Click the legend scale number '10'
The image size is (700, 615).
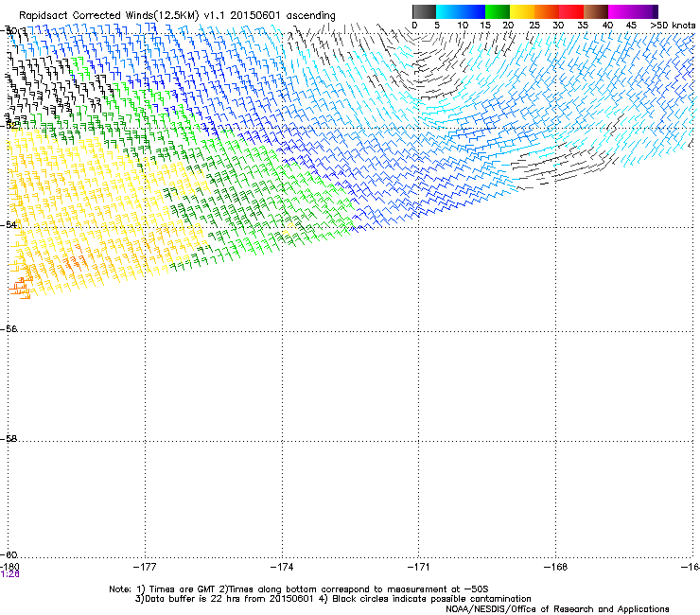(463, 26)
